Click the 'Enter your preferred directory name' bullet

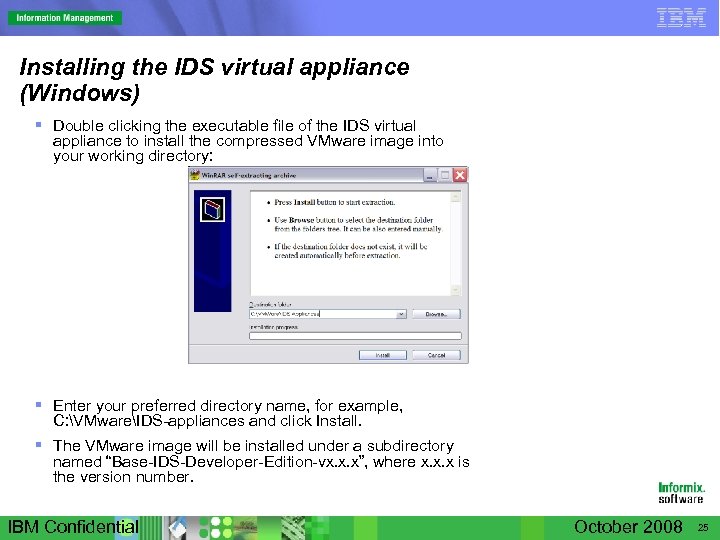click(x=228, y=413)
